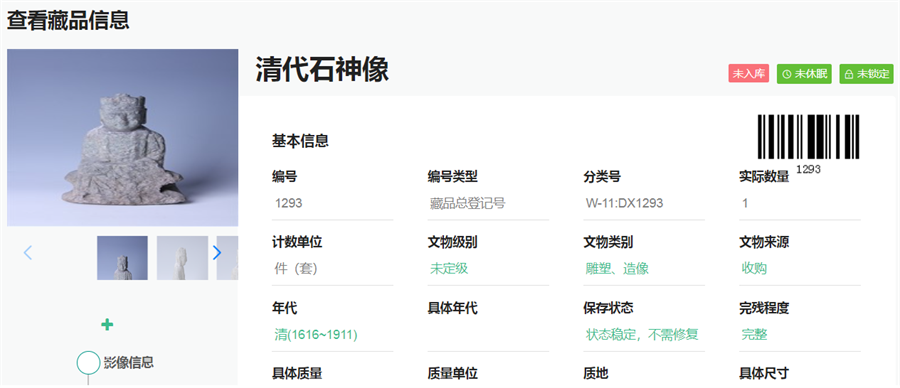Screen dimensions: 900x388
Task: Click the 质量单位 label
Action: tap(452, 374)
